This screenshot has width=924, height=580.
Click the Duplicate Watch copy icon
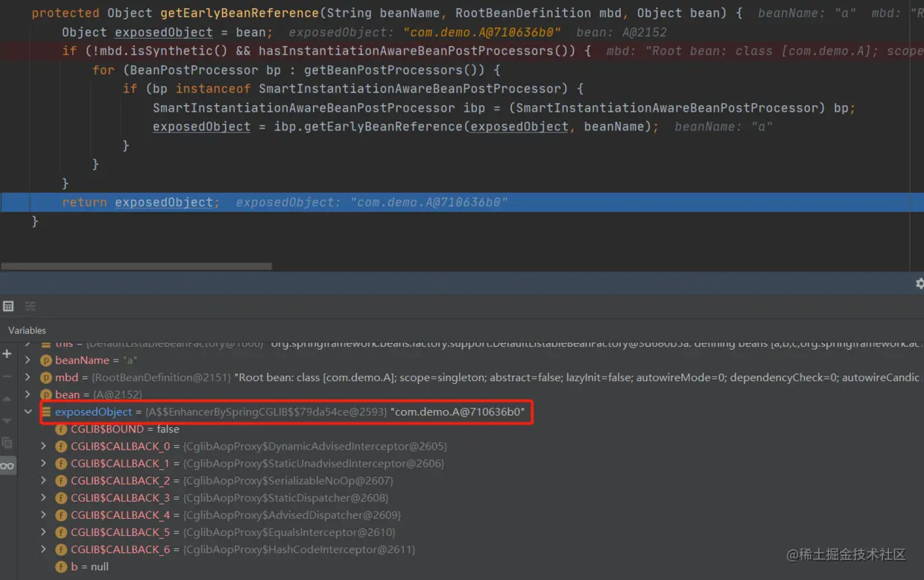click(x=7, y=443)
